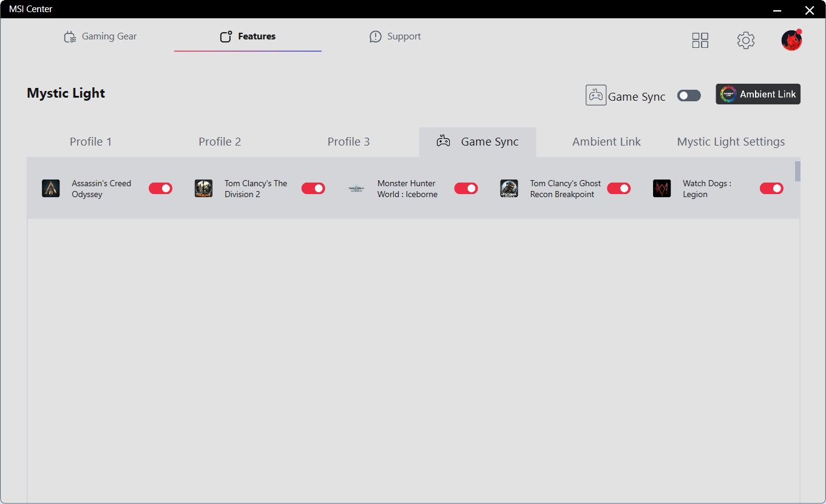Screen dimensions: 826x504
Task: Open the Ambient Link tab
Action: pyautogui.click(x=606, y=142)
